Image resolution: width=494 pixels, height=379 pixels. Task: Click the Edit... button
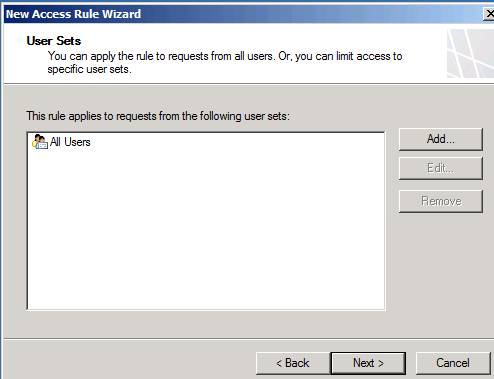coord(441,168)
